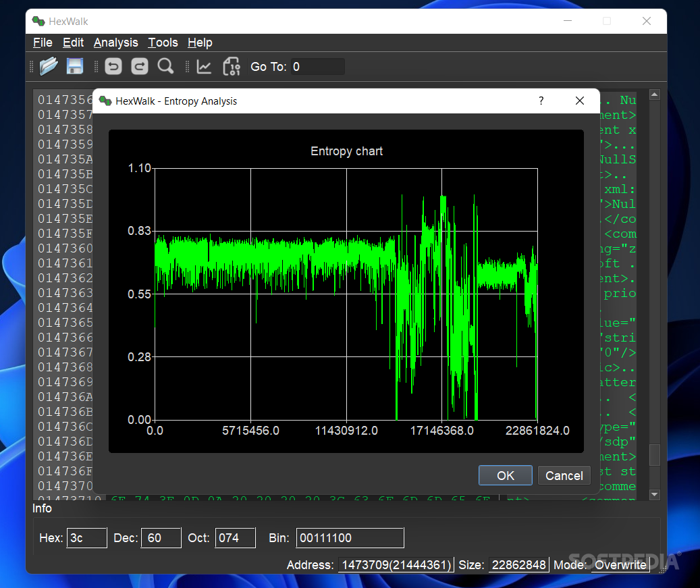Click the 5715456.0 x-axis label

pyautogui.click(x=250, y=431)
